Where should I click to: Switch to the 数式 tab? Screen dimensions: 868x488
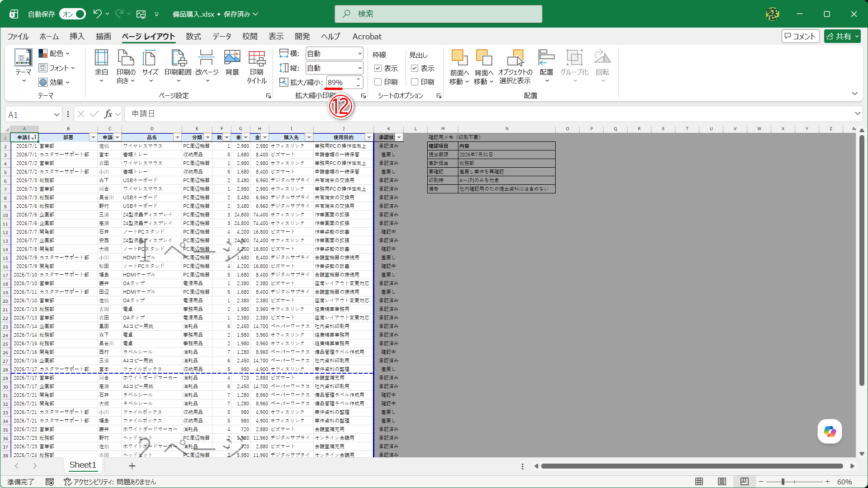[193, 37]
